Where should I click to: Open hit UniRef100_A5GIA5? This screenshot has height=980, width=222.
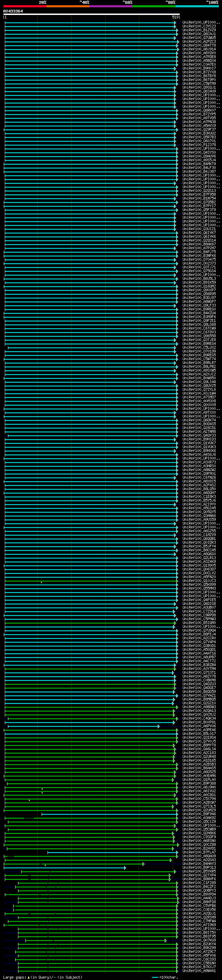pos(199,508)
